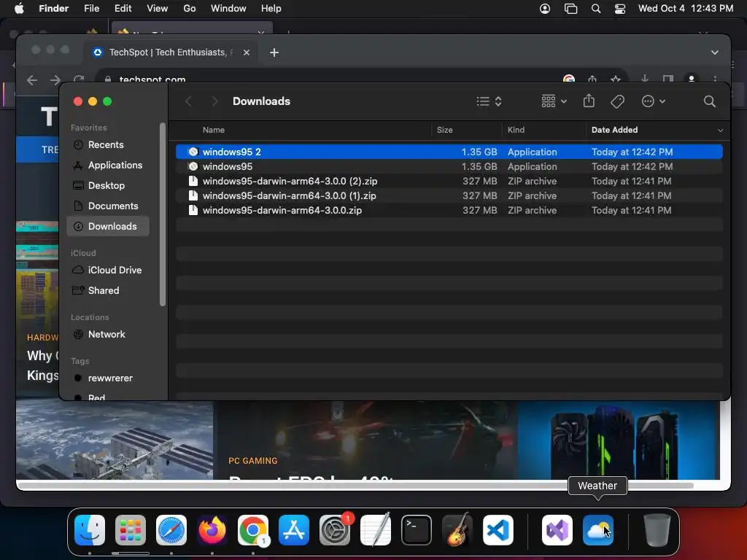
Task: Open the Help menu
Action: click(271, 9)
